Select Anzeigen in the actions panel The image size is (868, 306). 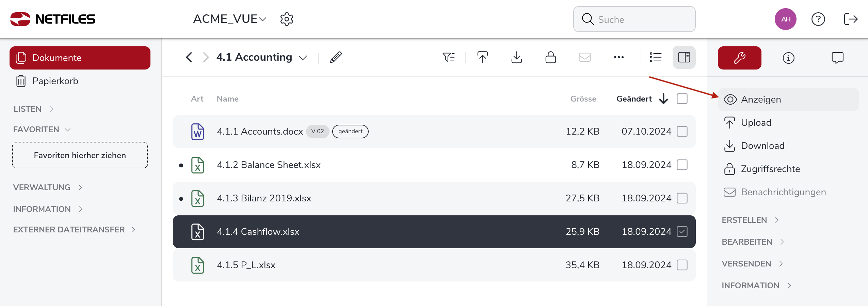[761, 100]
